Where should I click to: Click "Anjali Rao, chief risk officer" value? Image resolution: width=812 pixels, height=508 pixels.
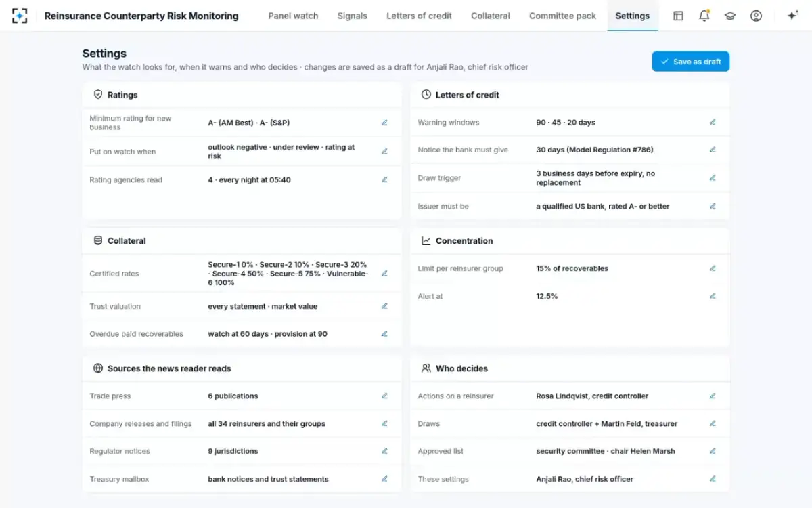pyautogui.click(x=585, y=479)
